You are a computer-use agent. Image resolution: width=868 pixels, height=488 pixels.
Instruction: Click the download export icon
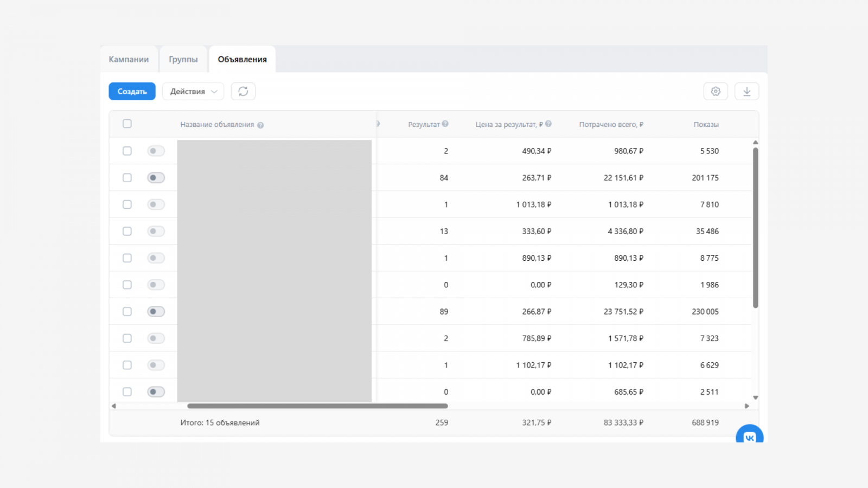(746, 91)
